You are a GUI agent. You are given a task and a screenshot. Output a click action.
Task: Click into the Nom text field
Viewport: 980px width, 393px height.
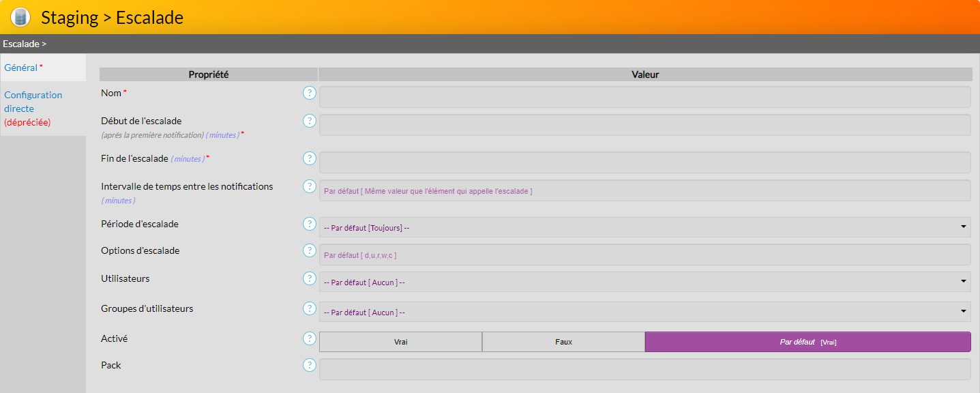point(644,97)
